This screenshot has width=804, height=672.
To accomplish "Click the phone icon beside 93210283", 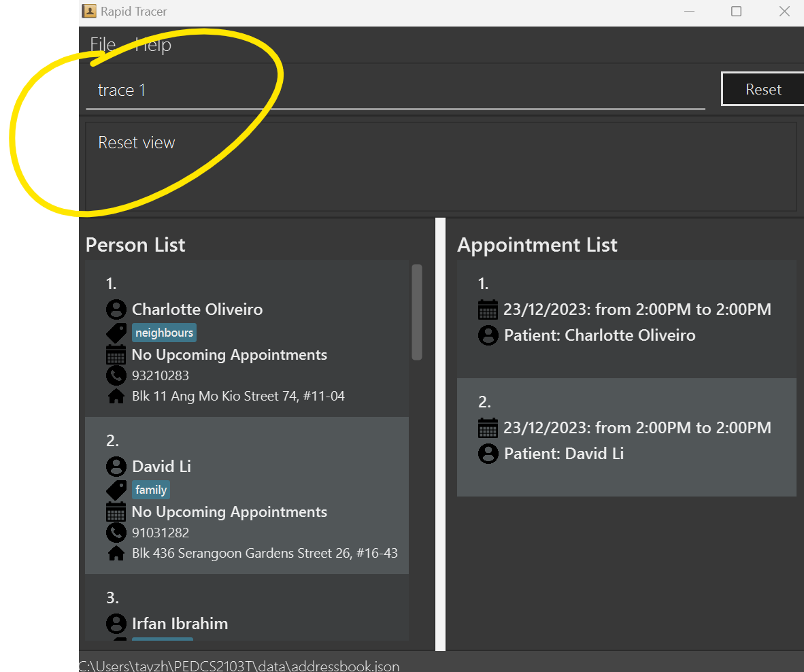I will [x=116, y=375].
